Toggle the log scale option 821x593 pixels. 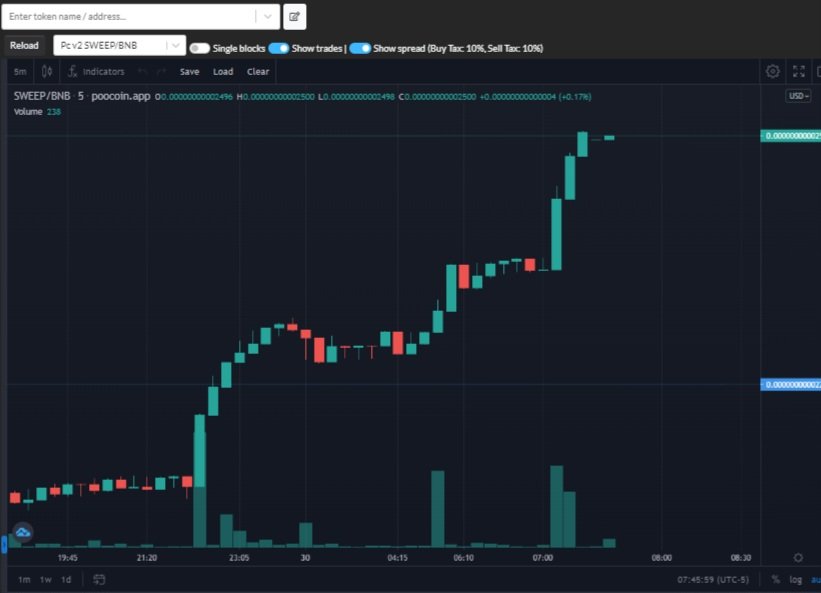coord(795,579)
